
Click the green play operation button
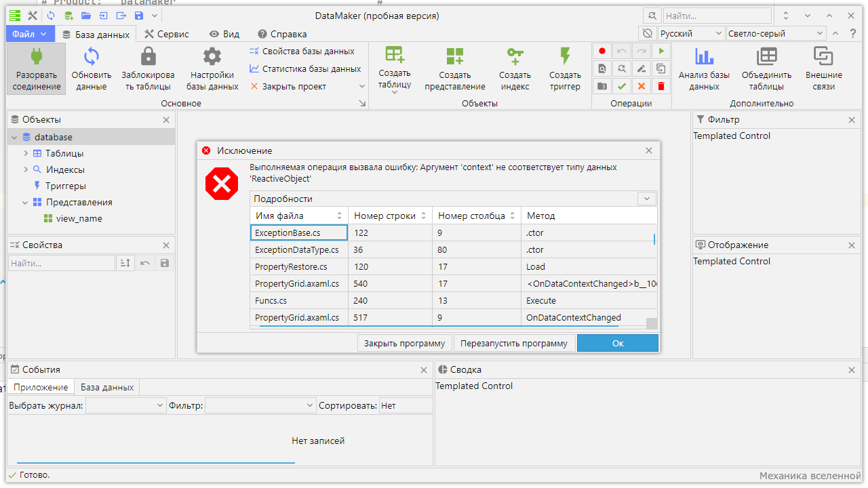tap(661, 51)
